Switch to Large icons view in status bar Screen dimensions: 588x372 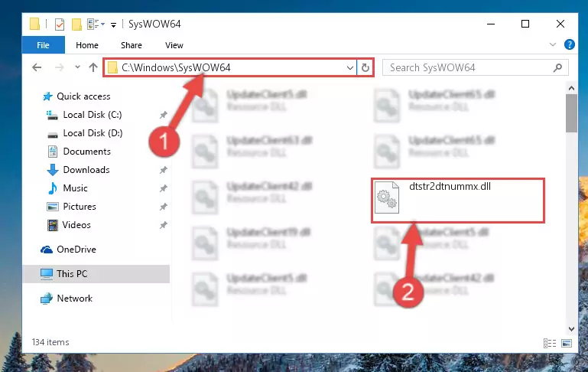(x=567, y=343)
